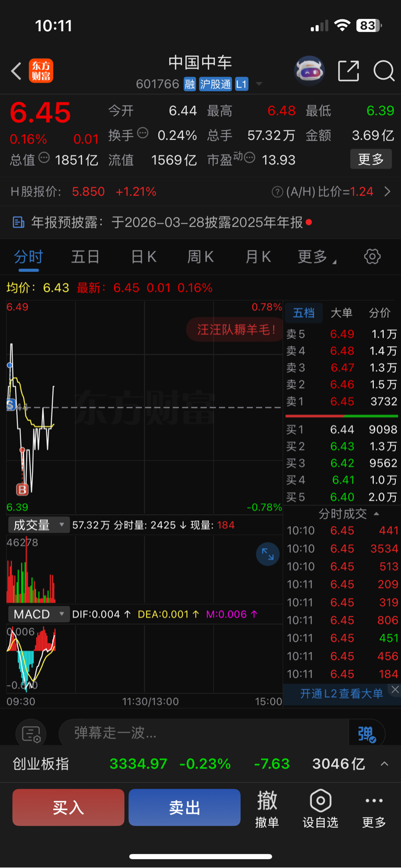Tap the 设自选 add watchlist icon
Viewport: 401px width, 868px height.
pyautogui.click(x=321, y=808)
